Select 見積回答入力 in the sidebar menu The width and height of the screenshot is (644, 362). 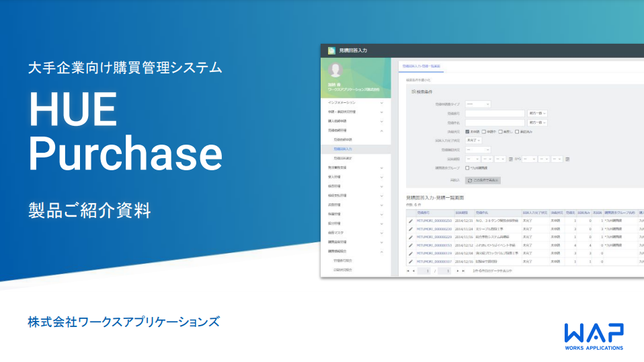[356, 149]
